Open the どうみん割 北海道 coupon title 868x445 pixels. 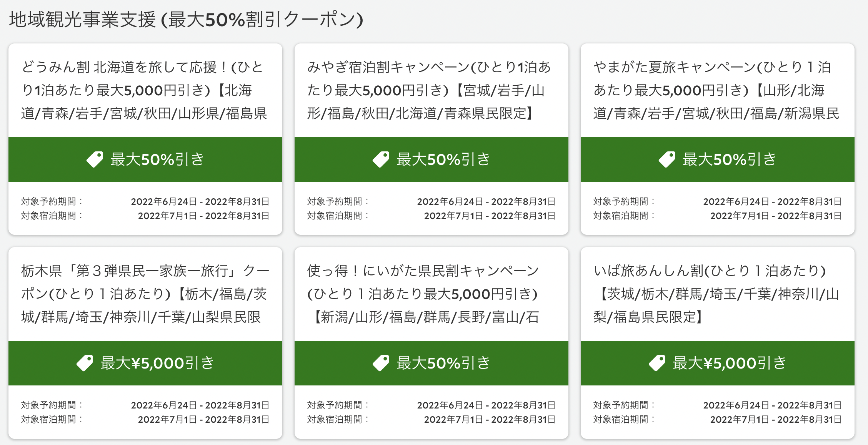click(x=145, y=90)
